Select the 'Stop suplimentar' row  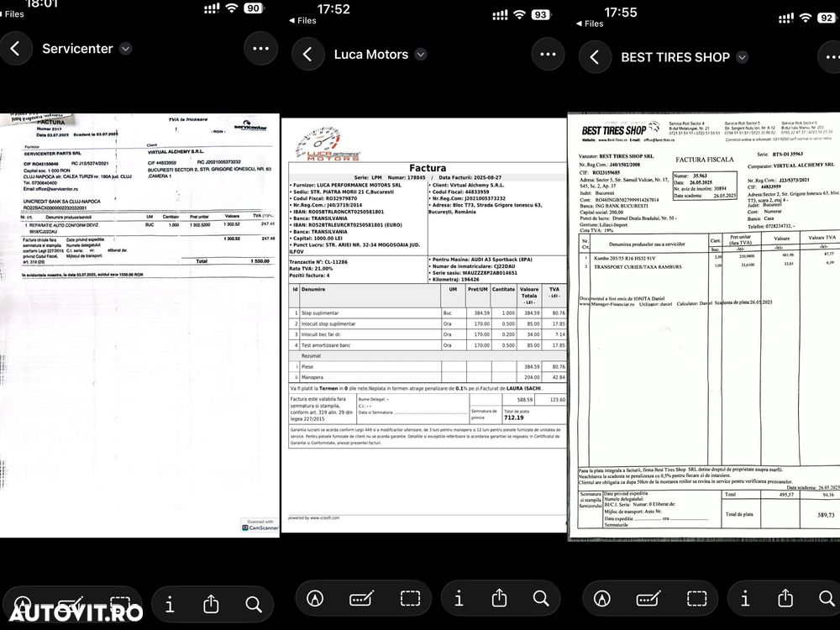[428, 312]
